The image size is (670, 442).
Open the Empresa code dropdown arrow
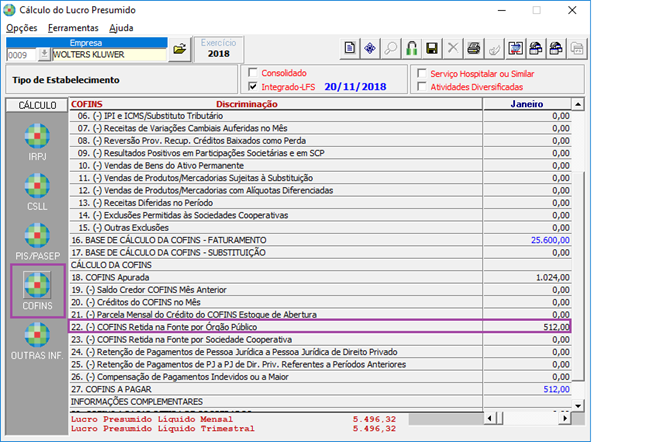pos(44,54)
